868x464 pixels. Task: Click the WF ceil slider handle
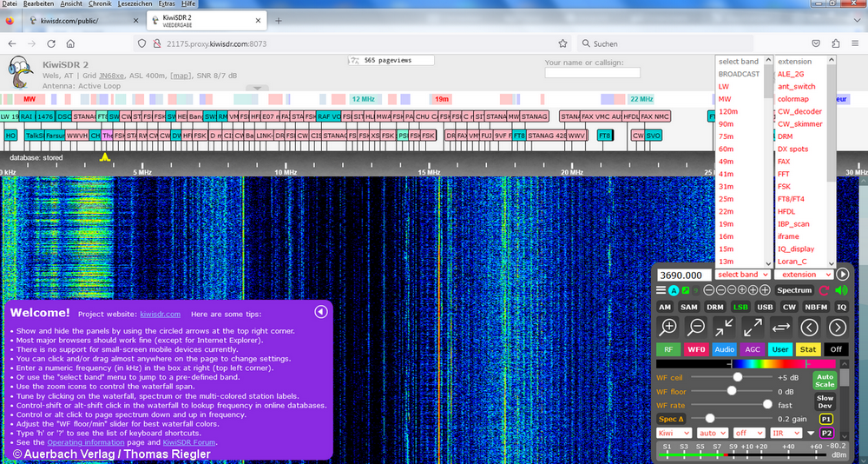[x=737, y=377]
